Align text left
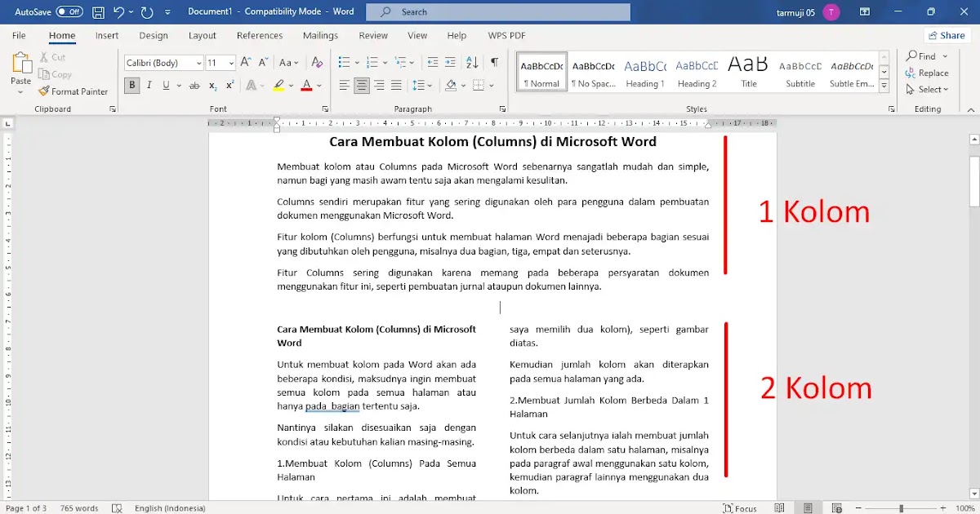Viewport: 980px width, 514px height. point(344,86)
